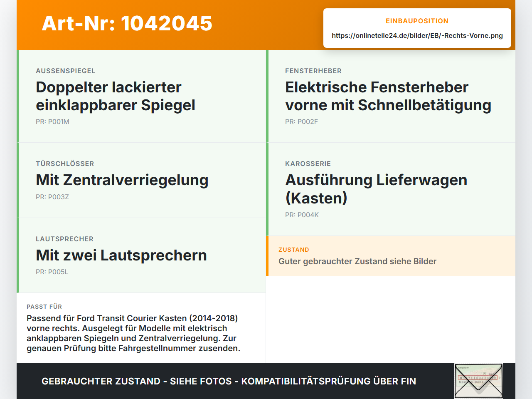Image resolution: width=532 pixels, height=399 pixels.
Task: Select 'Mit zwei Lautsprechern' text
Action: (121, 255)
